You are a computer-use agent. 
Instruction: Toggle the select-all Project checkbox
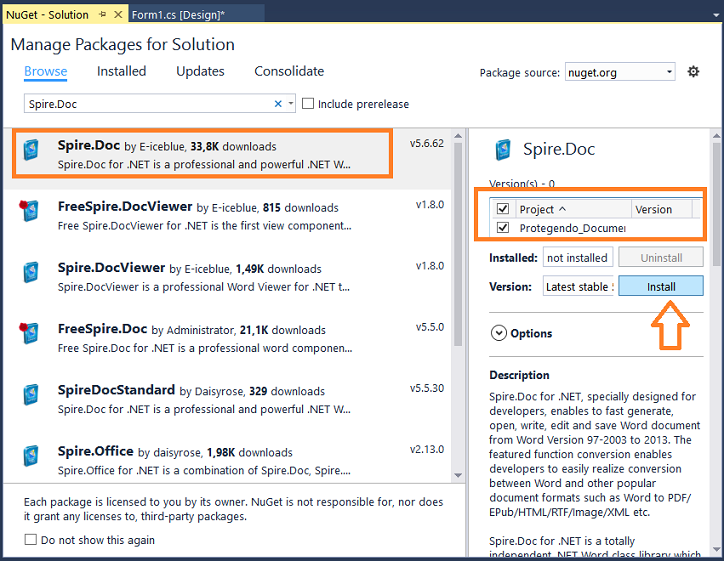click(x=502, y=209)
